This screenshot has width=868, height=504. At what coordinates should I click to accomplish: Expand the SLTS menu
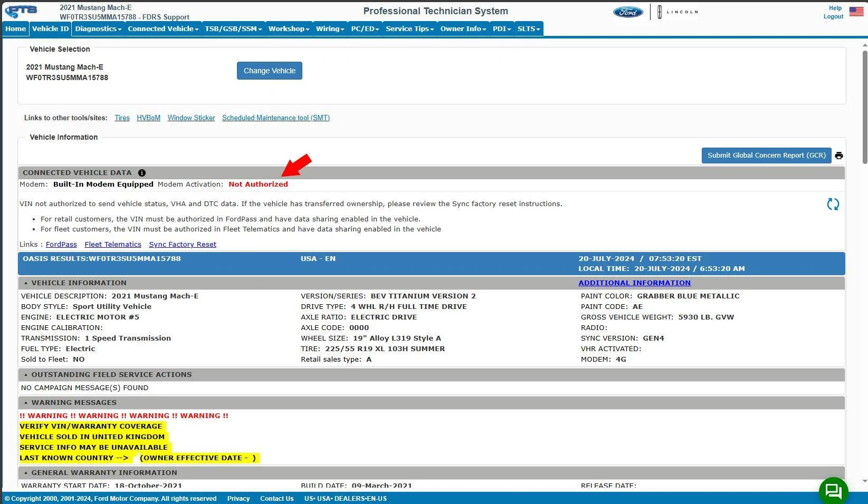tap(529, 28)
